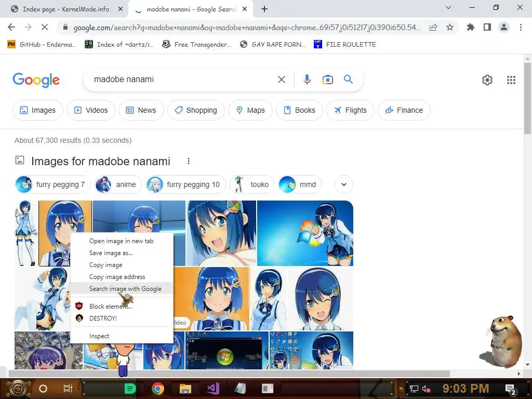Viewport: 532px width, 399px height.
Task: Open GitHub - Enderma... bookmark
Action: 42,44
